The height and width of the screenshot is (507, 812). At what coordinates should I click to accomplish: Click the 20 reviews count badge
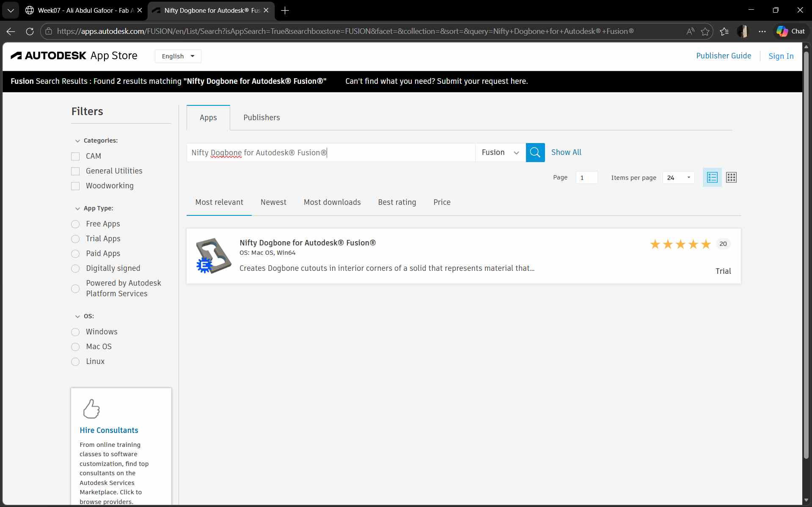pos(723,244)
